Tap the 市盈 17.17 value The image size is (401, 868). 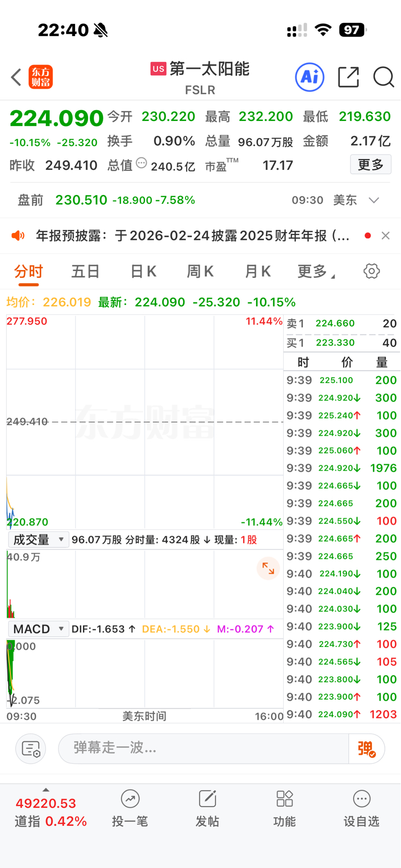(x=277, y=166)
